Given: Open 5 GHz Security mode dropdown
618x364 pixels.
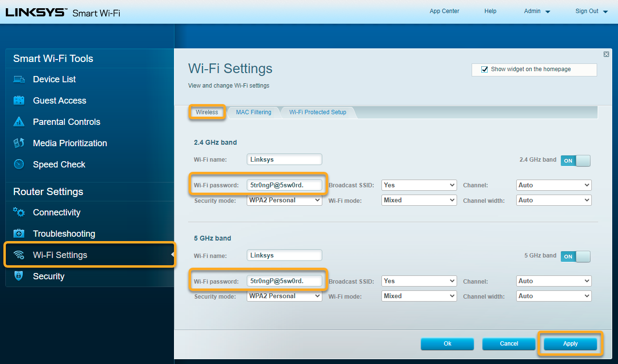Looking at the screenshot, I should pos(284,296).
